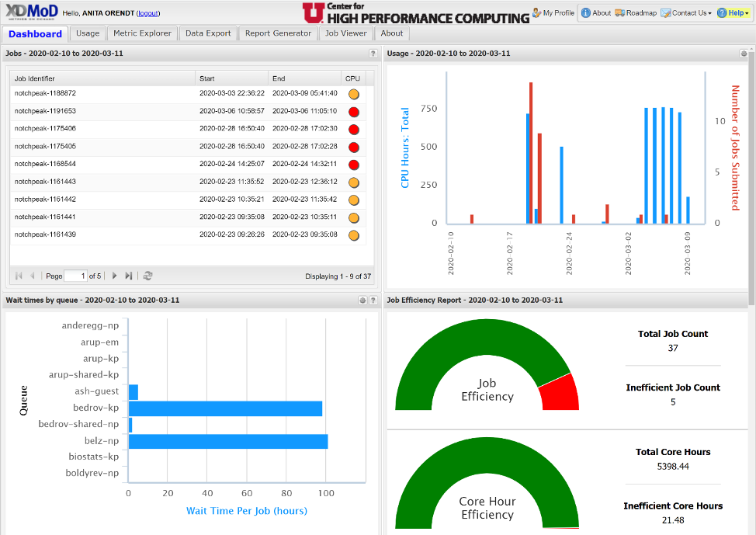Sort jobs by the Start column header
This screenshot has height=535, width=756.
point(231,78)
